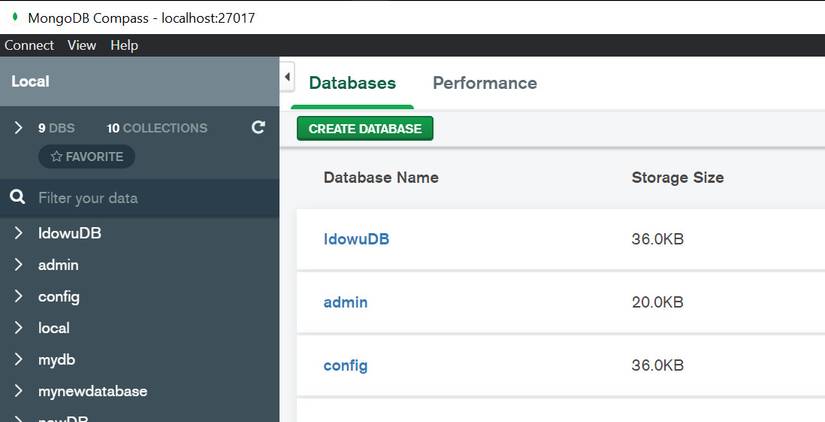825x422 pixels.
Task: Expand the connection details chevron near 9 DBS
Action: coord(18,127)
